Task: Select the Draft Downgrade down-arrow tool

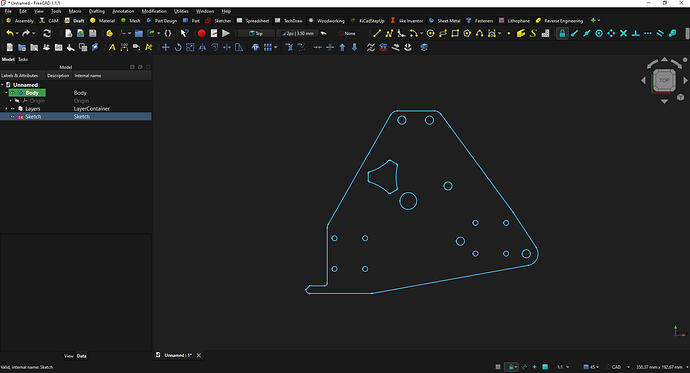Action: [x=355, y=48]
